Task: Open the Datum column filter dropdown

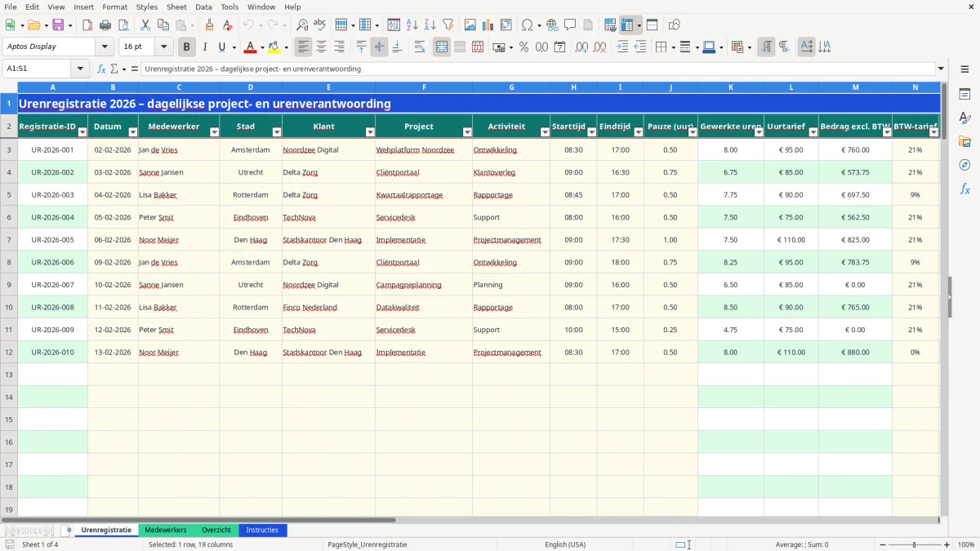Action: [133, 132]
